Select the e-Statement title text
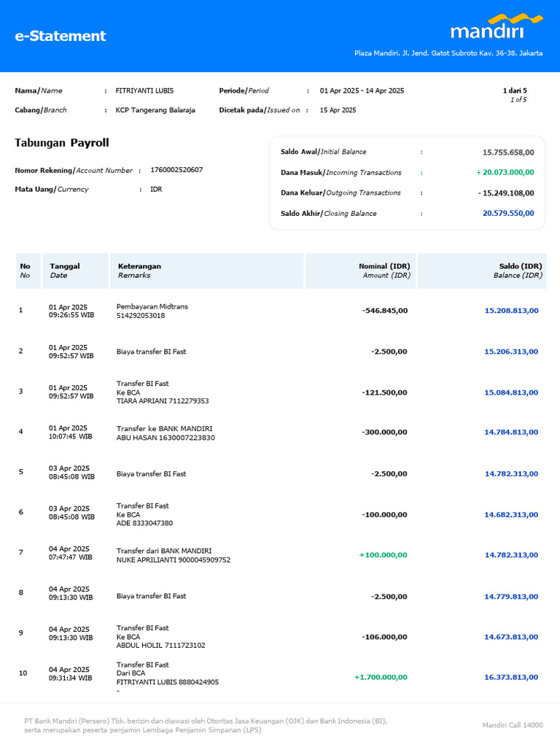 tap(61, 36)
